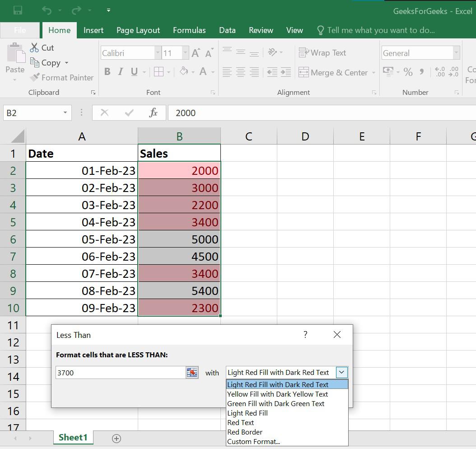Click the Increase Font Size icon

click(x=196, y=53)
